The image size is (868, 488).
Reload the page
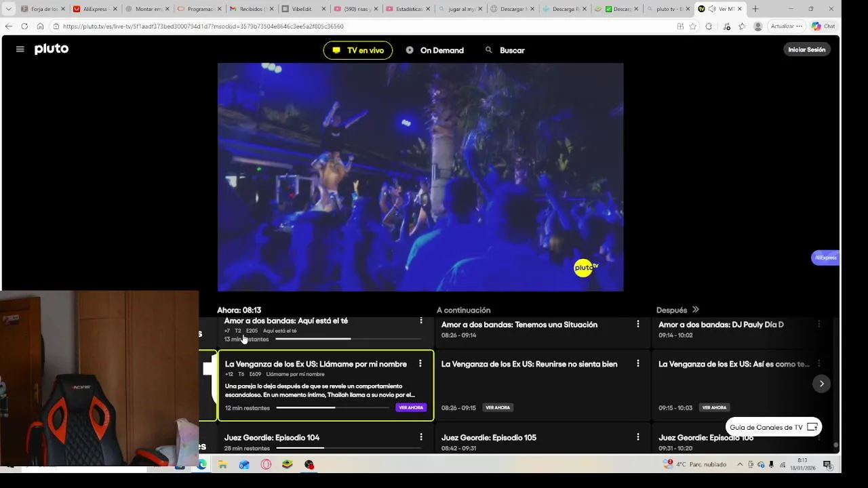pos(24,26)
